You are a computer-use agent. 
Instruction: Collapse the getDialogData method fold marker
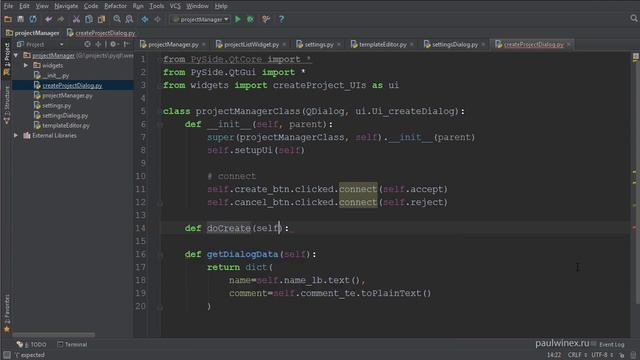click(160, 254)
